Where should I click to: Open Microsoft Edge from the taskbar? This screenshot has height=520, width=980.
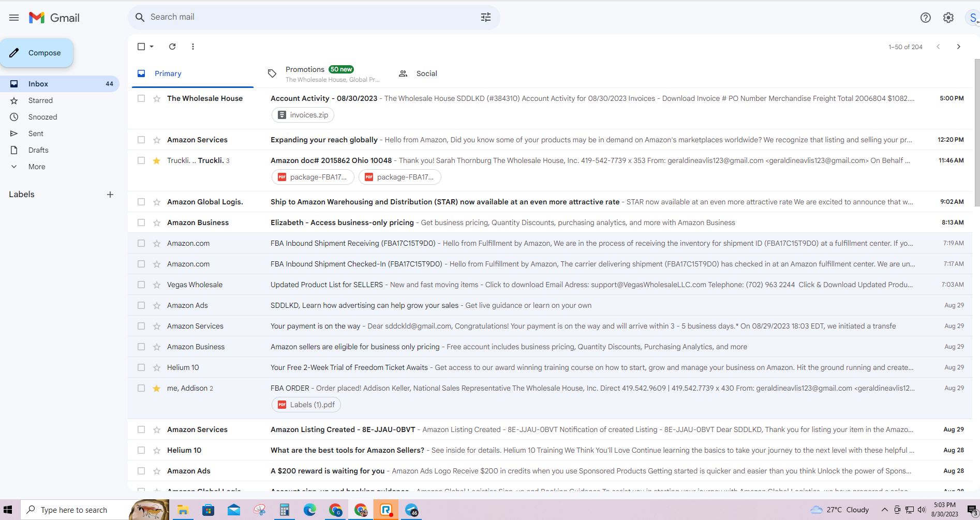point(310,510)
